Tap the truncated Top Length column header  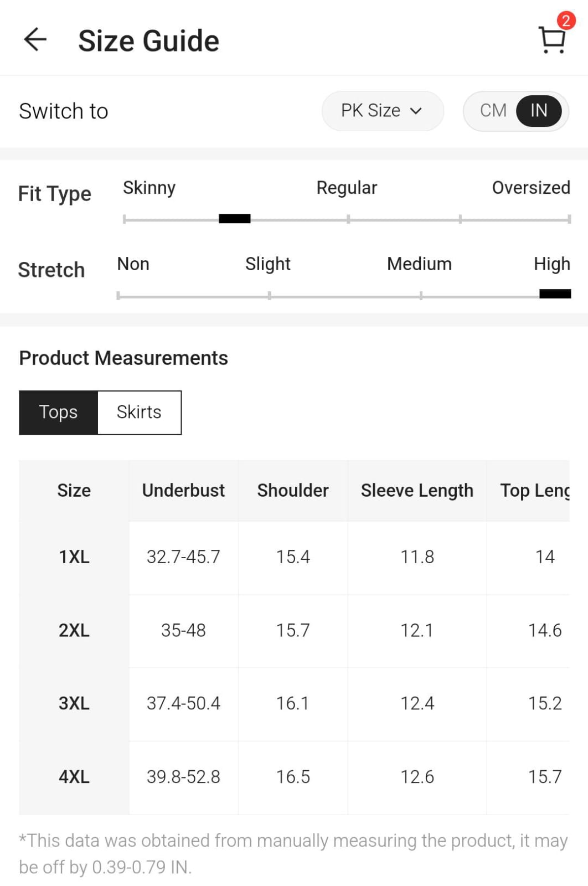click(x=534, y=491)
